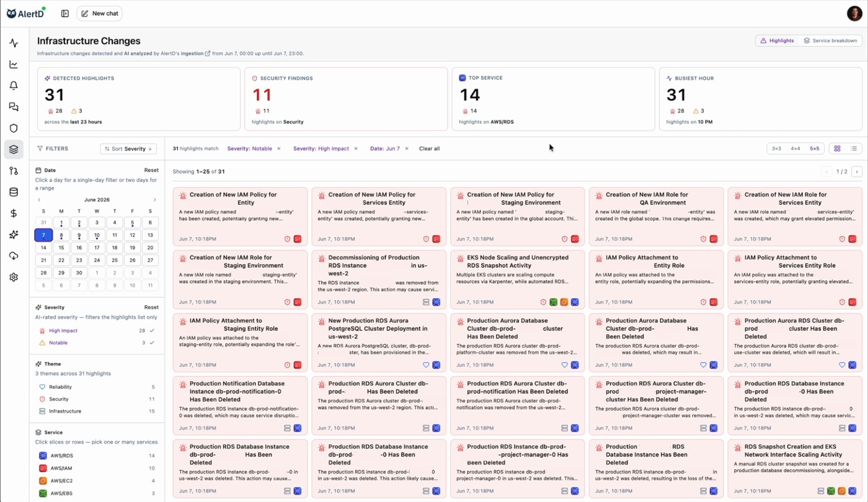Click the external link icon beside ingestion

tap(208, 53)
